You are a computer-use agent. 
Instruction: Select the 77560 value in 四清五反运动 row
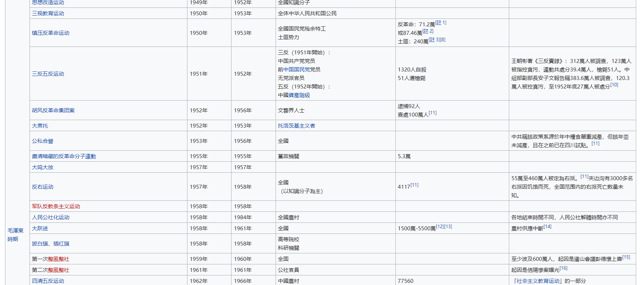pos(405,281)
